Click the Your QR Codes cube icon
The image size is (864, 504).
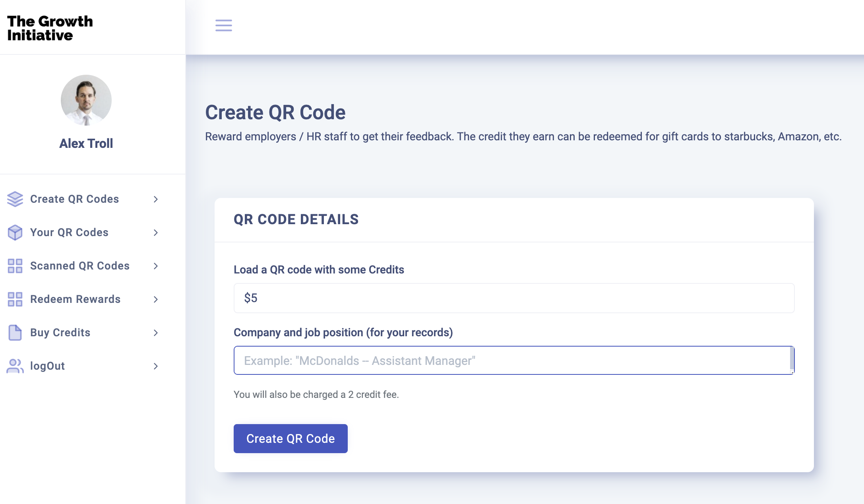(x=15, y=233)
